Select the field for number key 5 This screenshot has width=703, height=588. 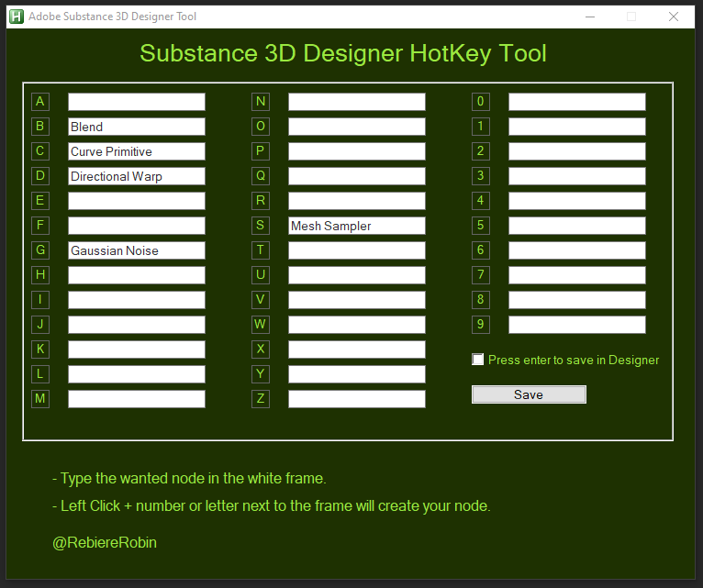tap(577, 226)
